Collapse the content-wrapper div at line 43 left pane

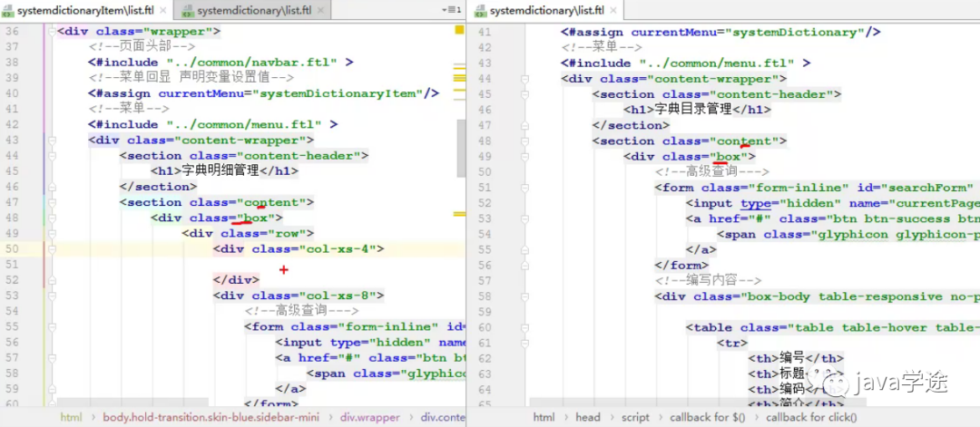tap(52, 140)
